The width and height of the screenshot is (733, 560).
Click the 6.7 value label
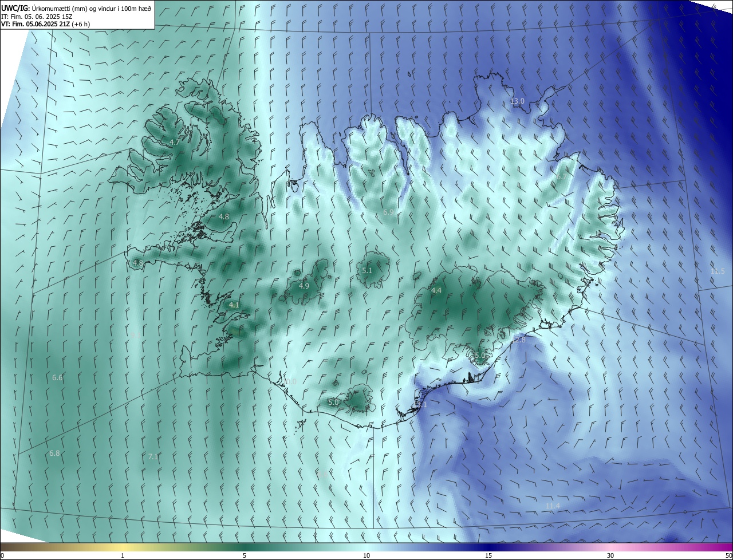(561, 177)
